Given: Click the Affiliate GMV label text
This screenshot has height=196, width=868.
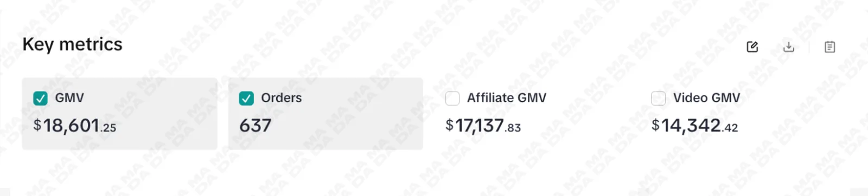Looking at the screenshot, I should pyautogui.click(x=507, y=98).
